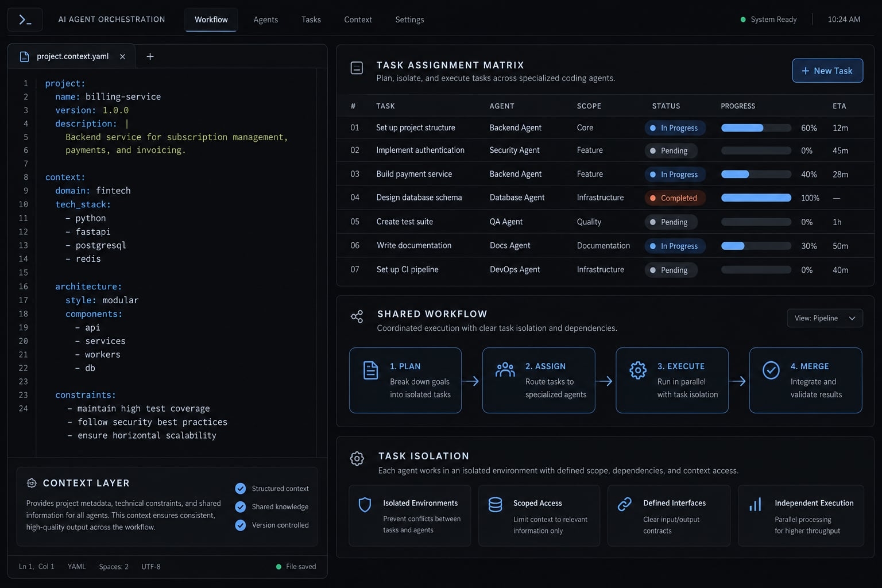Viewport: 882px width, 588px height.
Task: Switch to the Workflow tab
Action: [211, 20]
